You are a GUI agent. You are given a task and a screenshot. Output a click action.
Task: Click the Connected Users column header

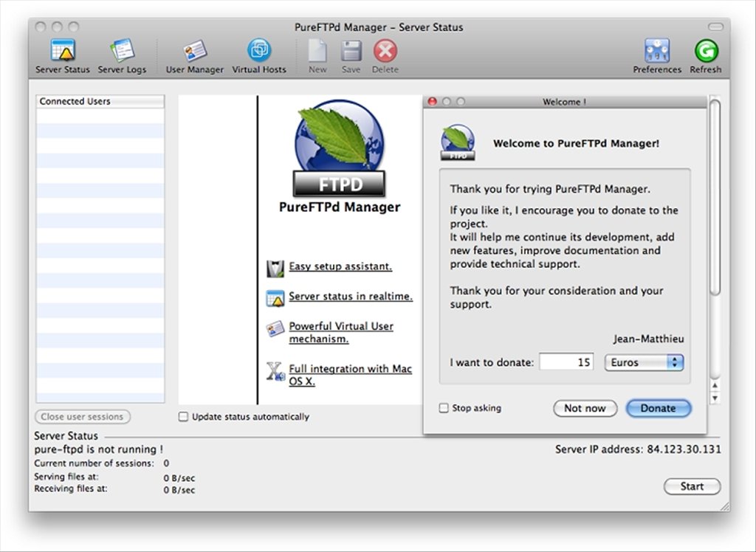tap(100, 101)
